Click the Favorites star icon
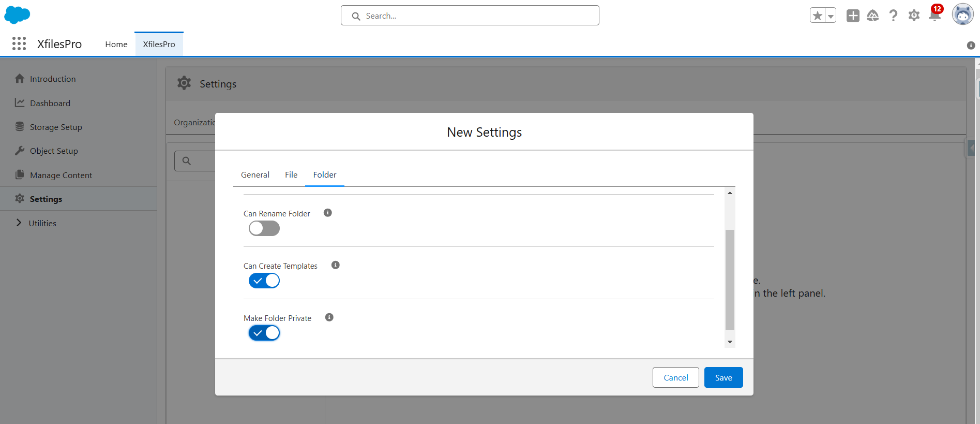Image resolution: width=980 pixels, height=424 pixels. pyautogui.click(x=818, y=16)
